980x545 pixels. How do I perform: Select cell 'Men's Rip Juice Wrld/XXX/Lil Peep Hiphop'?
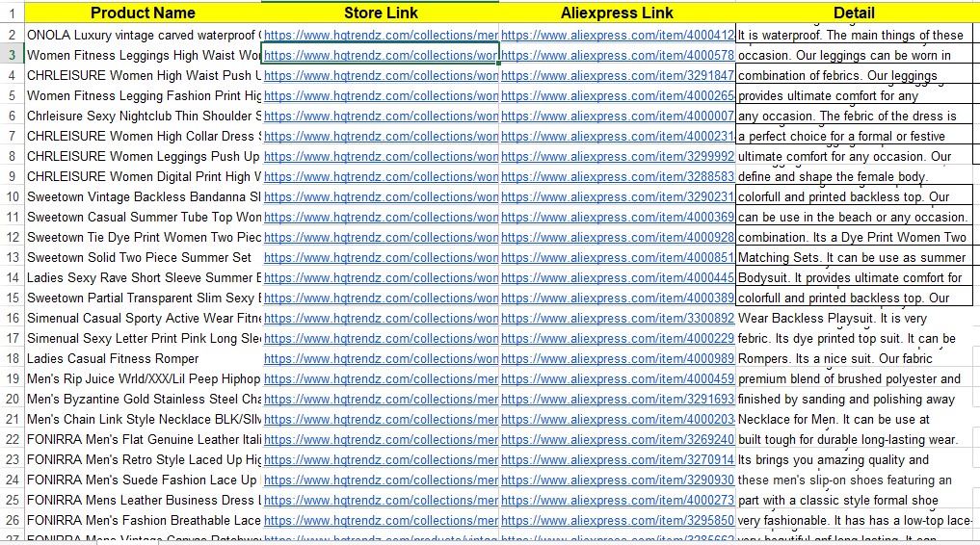click(144, 379)
